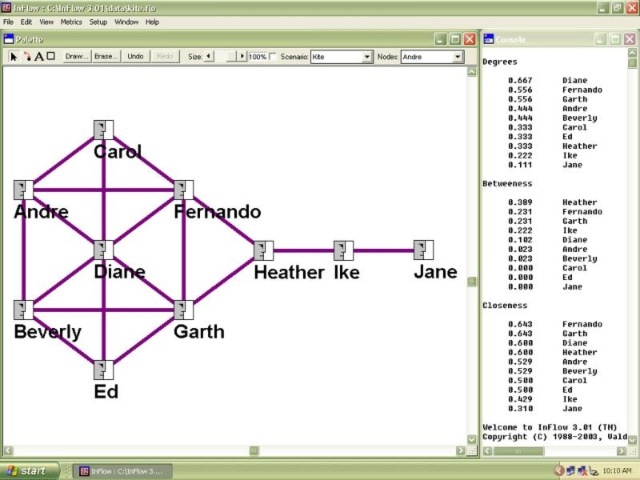Click the Jane label in the diagram
This screenshot has width=640, height=480.
pyautogui.click(x=436, y=272)
